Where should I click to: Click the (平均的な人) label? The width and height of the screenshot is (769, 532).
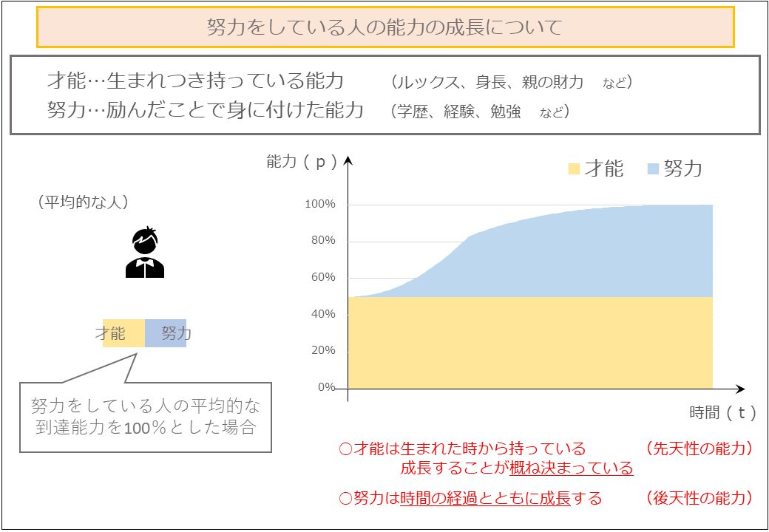tap(82, 202)
